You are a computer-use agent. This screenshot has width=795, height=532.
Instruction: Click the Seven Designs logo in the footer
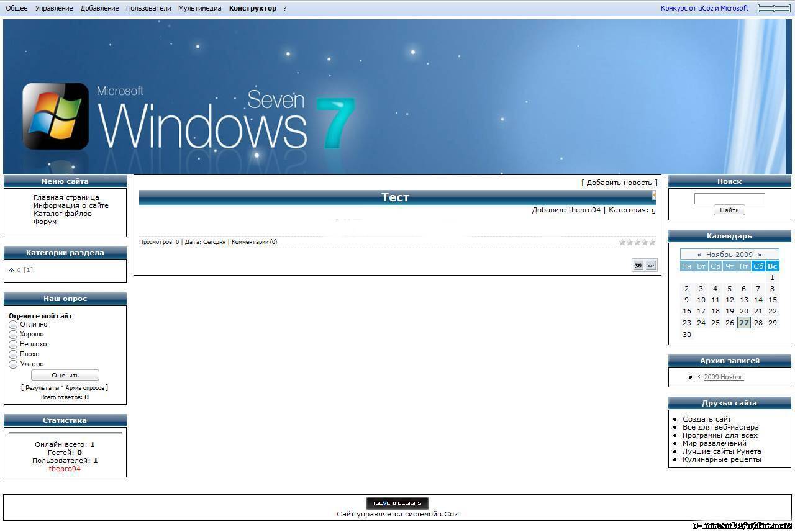397,503
